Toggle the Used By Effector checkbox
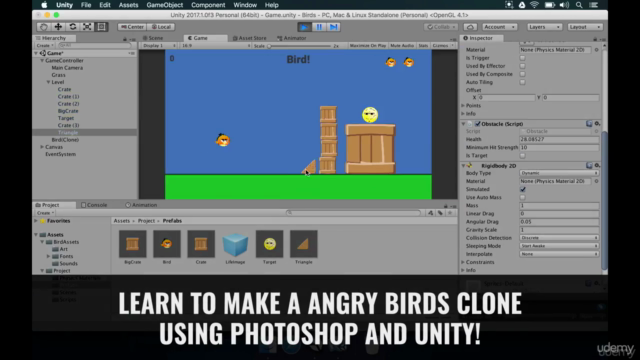 click(x=522, y=66)
